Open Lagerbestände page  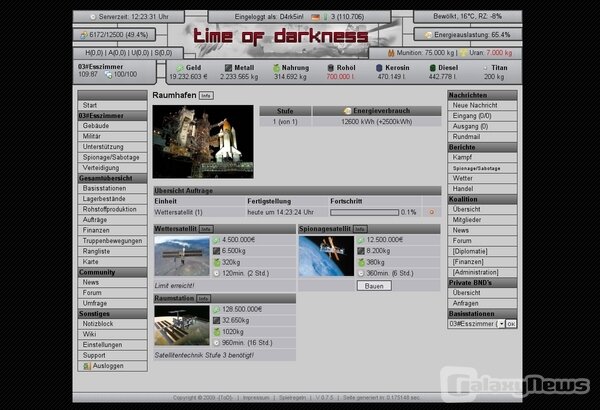tap(112, 199)
